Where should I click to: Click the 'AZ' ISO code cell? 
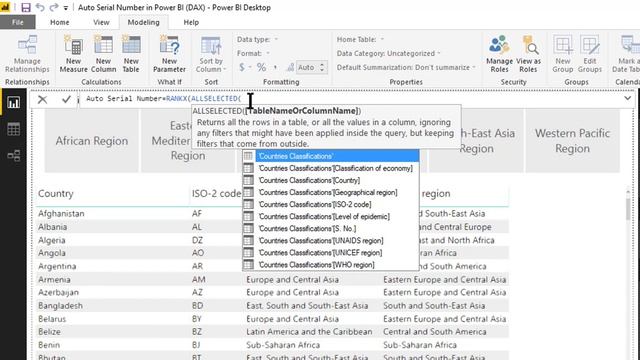click(x=198, y=292)
